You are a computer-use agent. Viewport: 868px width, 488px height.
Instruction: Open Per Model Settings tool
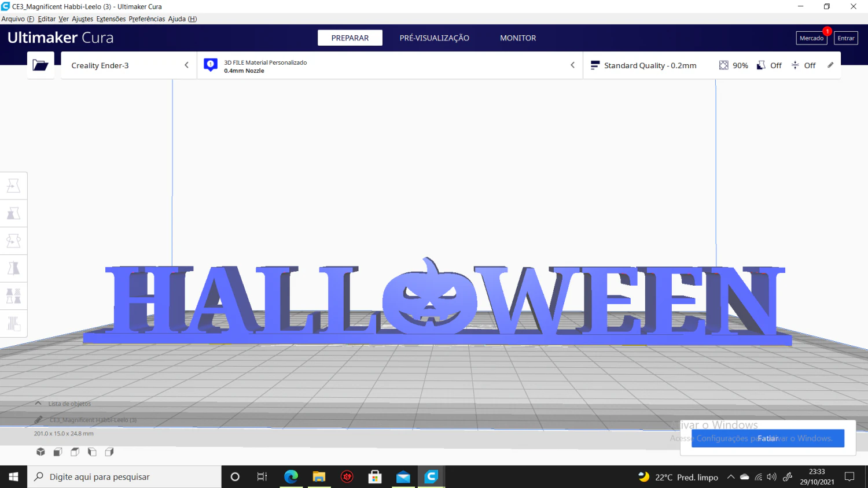point(13,296)
